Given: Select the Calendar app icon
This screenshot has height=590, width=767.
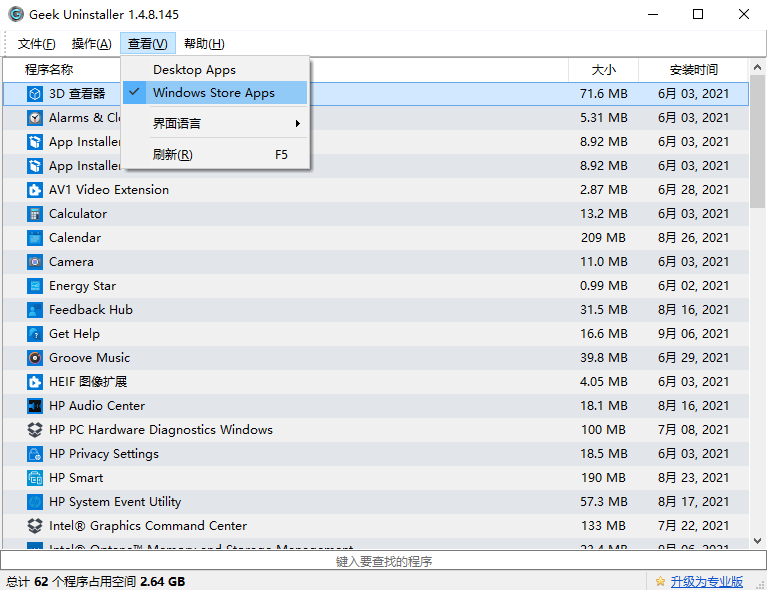Looking at the screenshot, I should (35, 238).
